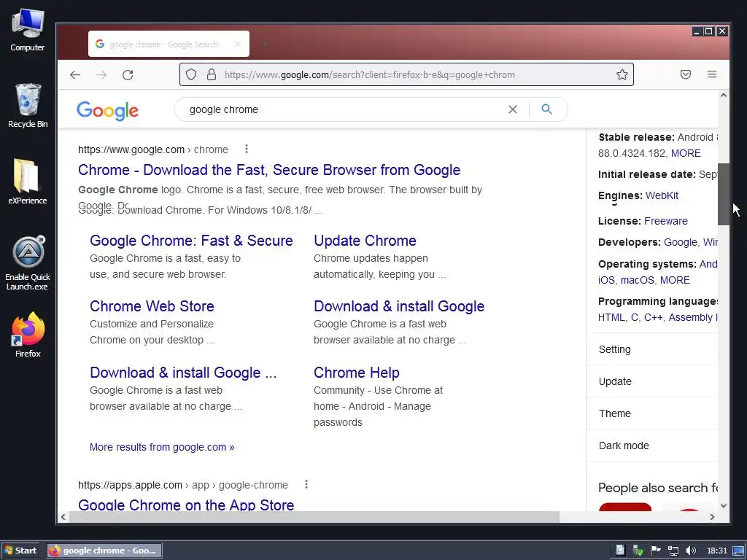Image resolution: width=747 pixels, height=560 pixels.
Task: Click the blue magnifier search button
Action: click(x=547, y=109)
